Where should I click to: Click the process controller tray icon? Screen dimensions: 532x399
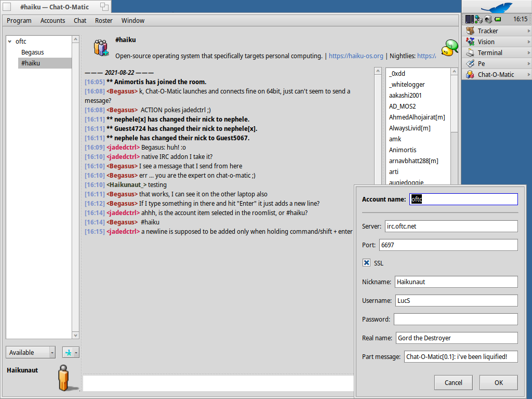pos(470,19)
